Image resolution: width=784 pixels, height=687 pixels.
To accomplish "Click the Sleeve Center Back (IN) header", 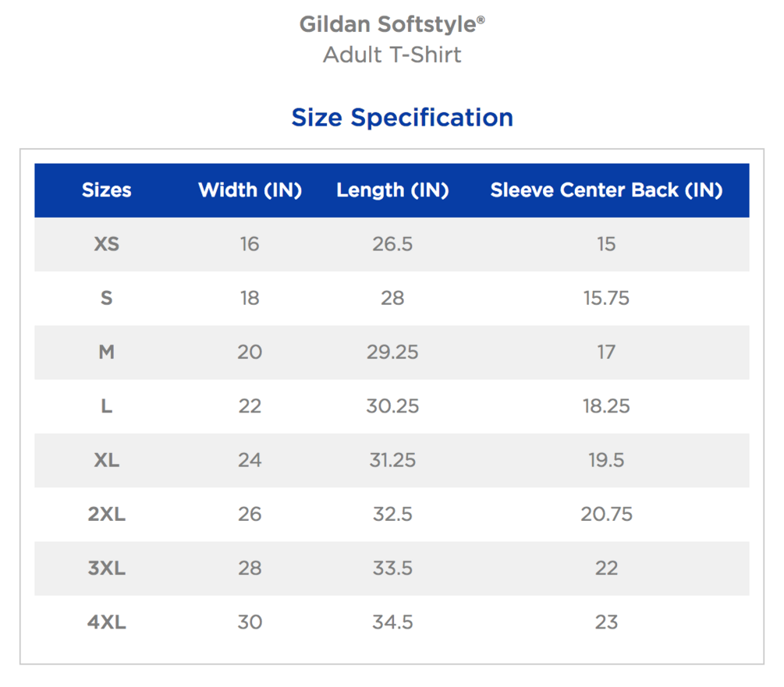I will tap(606, 190).
